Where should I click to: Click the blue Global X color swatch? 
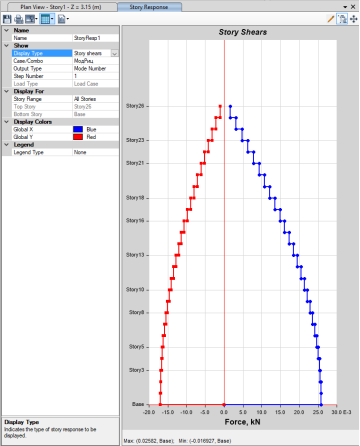point(78,129)
